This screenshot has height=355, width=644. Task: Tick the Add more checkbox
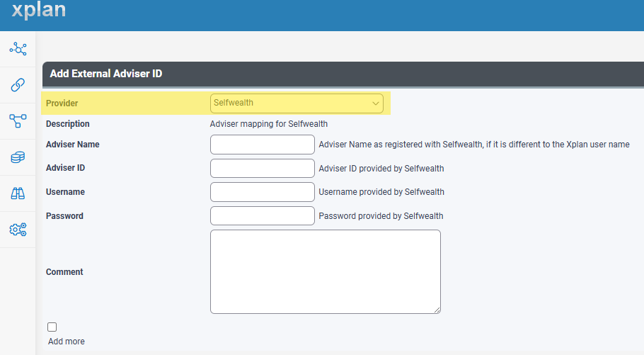coord(52,327)
